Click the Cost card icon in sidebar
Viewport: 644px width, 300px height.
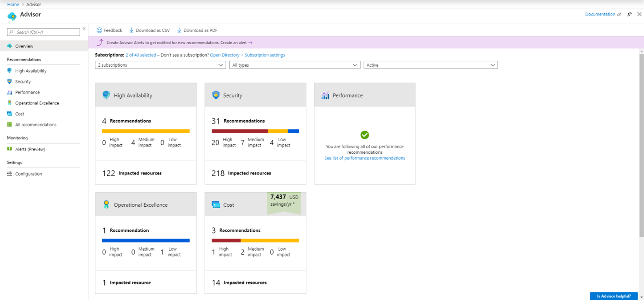pyautogui.click(x=10, y=114)
